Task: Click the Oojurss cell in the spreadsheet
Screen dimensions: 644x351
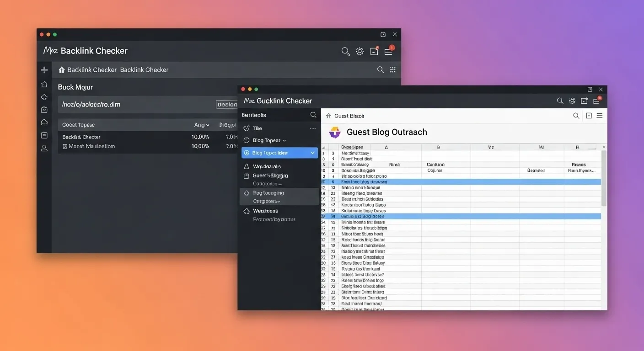Action: point(435,170)
